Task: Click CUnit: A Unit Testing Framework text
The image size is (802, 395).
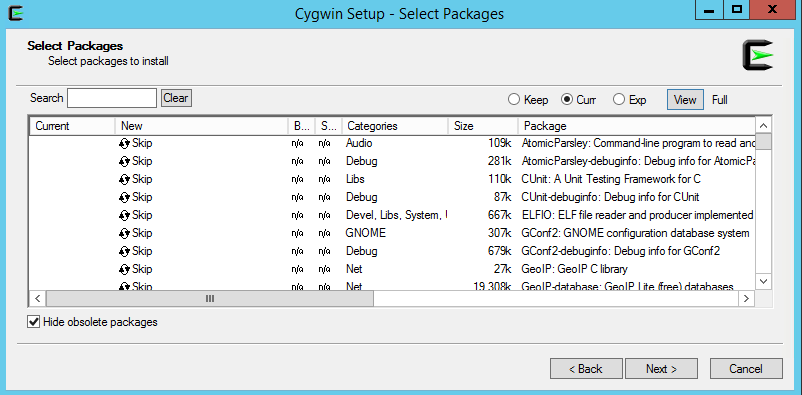Action: click(611, 180)
